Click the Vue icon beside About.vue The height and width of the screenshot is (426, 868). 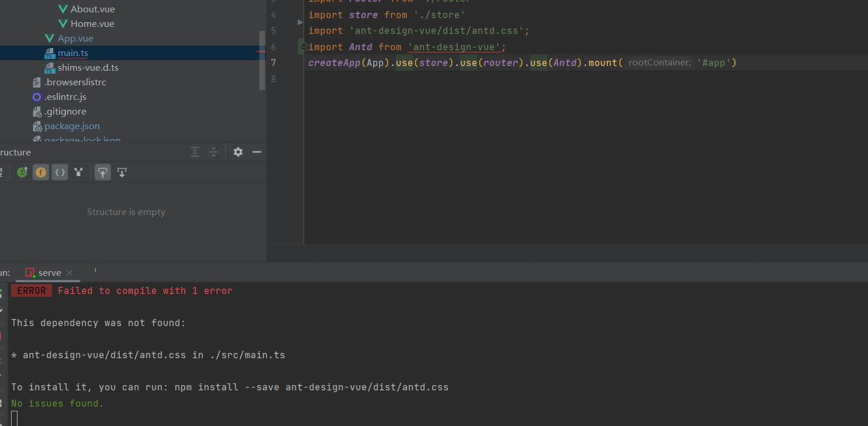[x=63, y=9]
